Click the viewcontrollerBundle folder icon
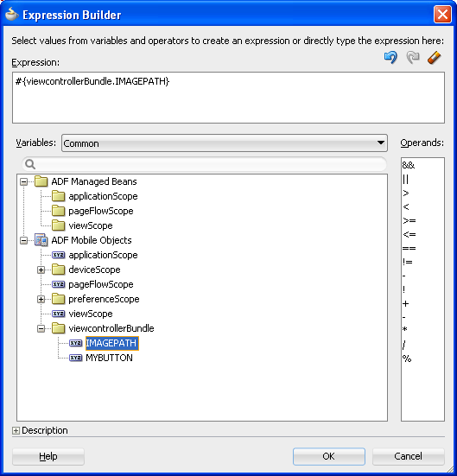This screenshot has width=457, height=476. [58, 328]
